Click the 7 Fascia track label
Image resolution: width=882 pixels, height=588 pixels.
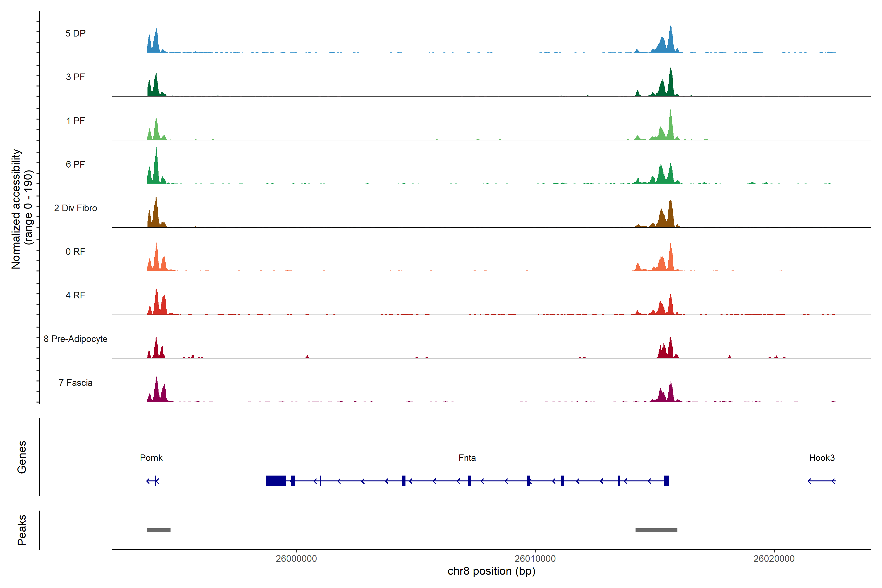pyautogui.click(x=75, y=383)
